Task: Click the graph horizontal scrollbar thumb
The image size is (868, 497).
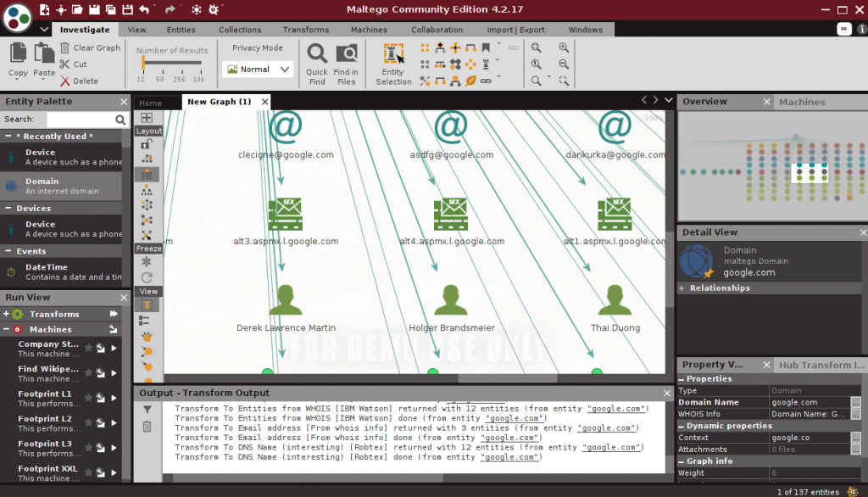Action: click(x=507, y=378)
